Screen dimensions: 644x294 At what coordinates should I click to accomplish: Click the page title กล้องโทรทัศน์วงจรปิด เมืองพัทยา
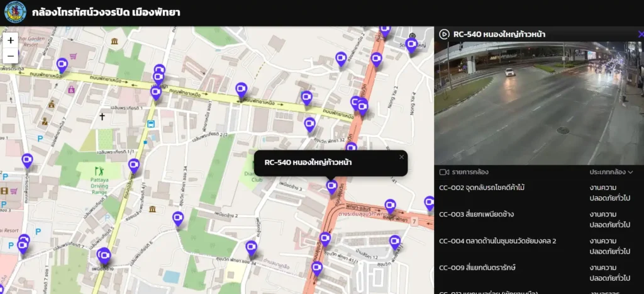pyautogui.click(x=106, y=13)
